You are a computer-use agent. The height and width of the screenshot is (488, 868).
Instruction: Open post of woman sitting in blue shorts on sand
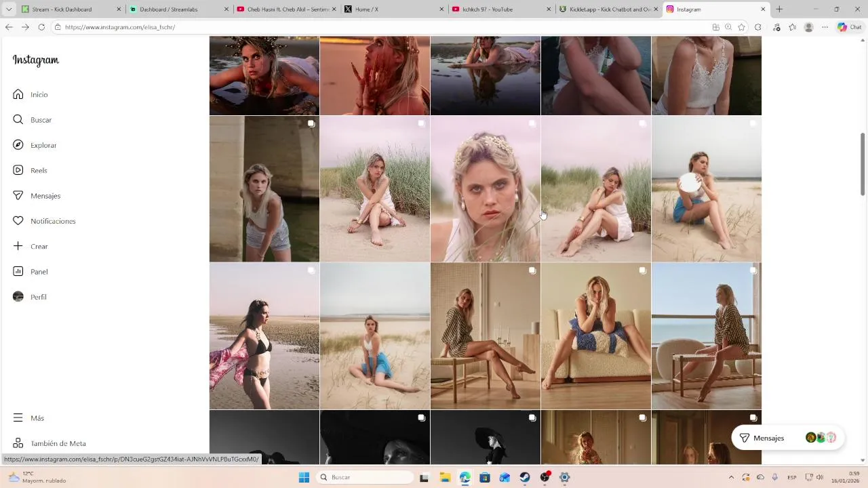[x=375, y=336]
